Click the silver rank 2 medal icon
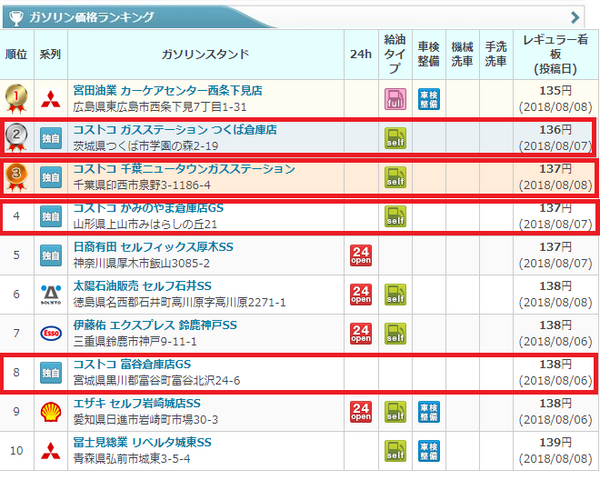Image resolution: width=600 pixels, height=480 pixels. (16, 137)
